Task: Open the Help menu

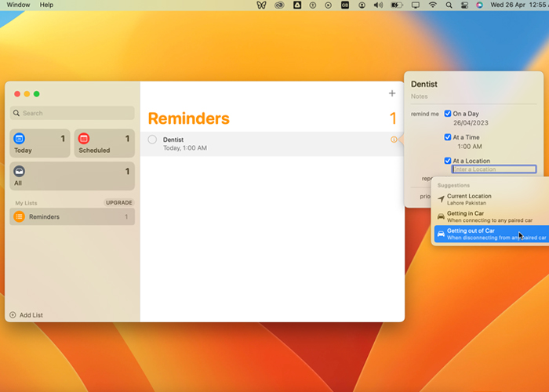Action: coord(46,5)
